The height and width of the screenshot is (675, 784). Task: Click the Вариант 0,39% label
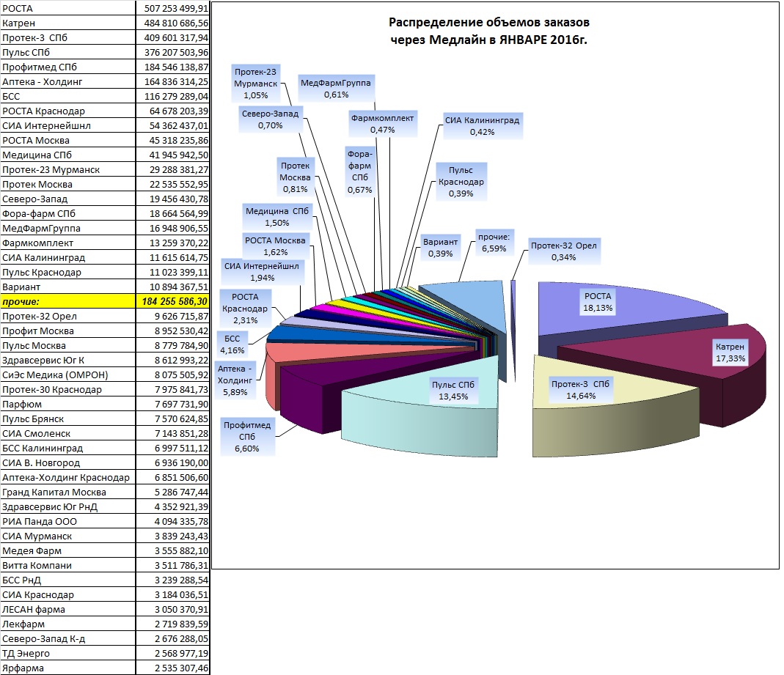(x=441, y=248)
